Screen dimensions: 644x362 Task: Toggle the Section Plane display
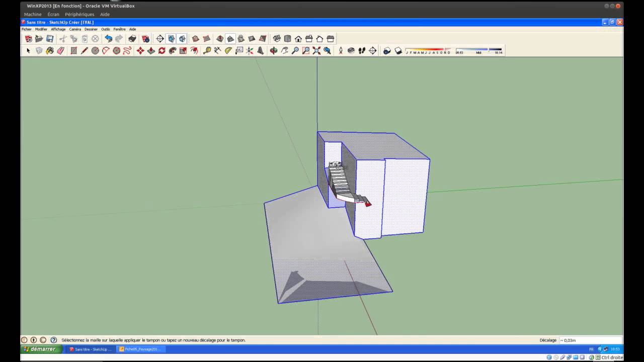(x=172, y=39)
